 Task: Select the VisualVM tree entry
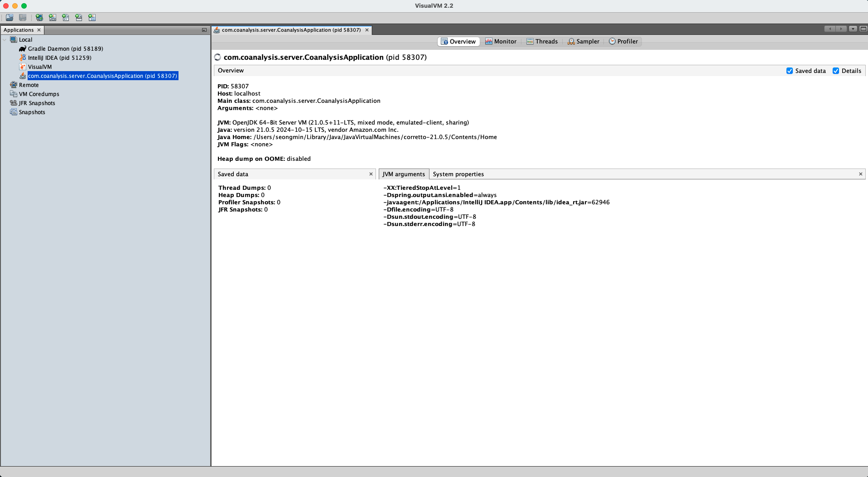(40, 67)
